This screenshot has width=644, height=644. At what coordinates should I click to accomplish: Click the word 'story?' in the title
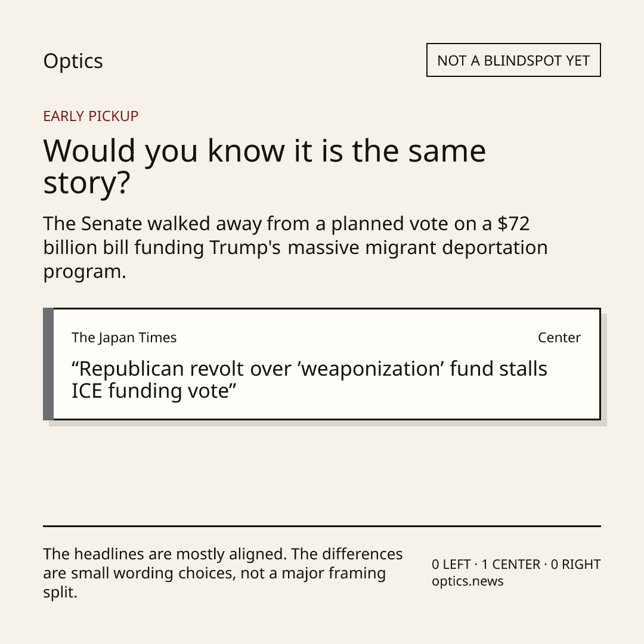tap(86, 183)
